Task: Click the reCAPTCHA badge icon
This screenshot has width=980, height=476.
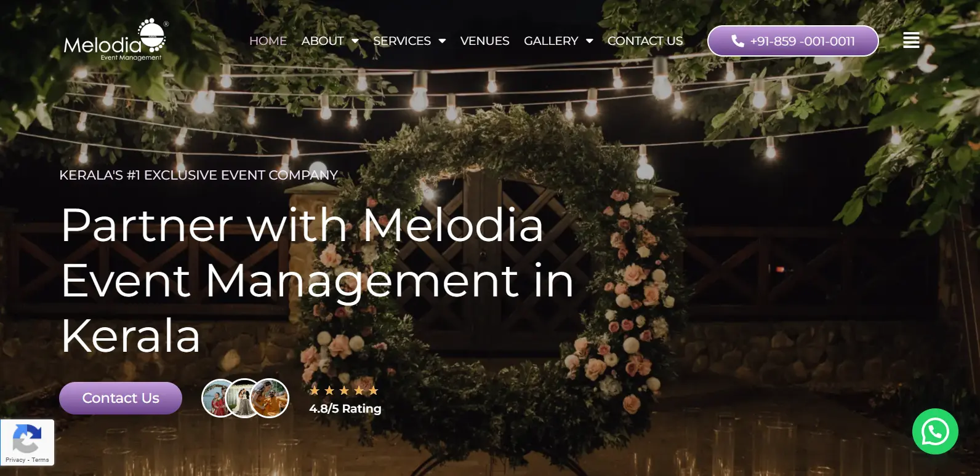Action: (x=27, y=438)
